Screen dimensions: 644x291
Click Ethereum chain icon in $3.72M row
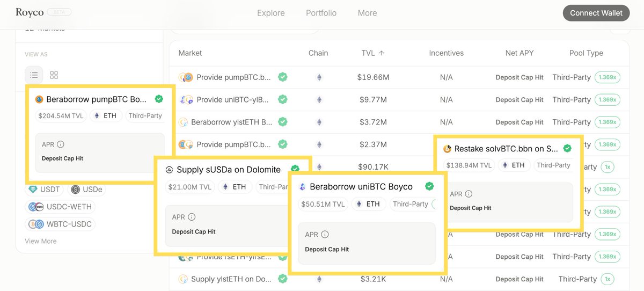coord(319,122)
